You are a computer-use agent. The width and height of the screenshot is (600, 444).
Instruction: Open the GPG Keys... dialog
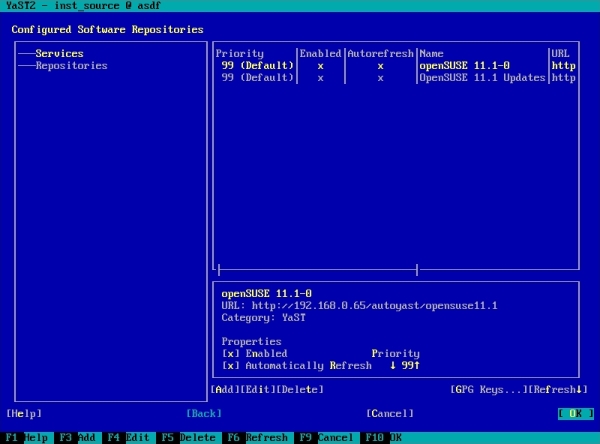(489, 390)
